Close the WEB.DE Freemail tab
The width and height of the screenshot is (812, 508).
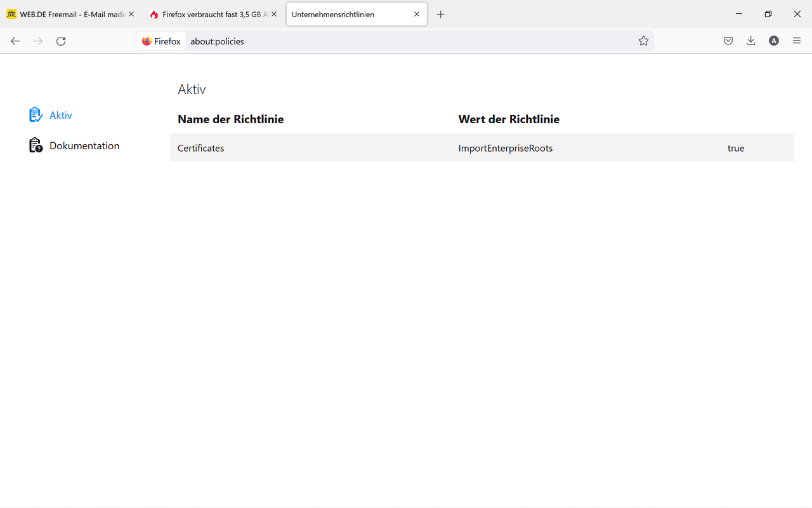pyautogui.click(x=131, y=14)
